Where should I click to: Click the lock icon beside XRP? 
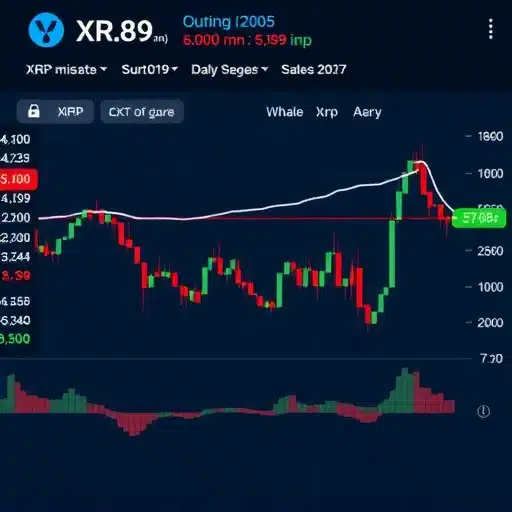point(33,111)
